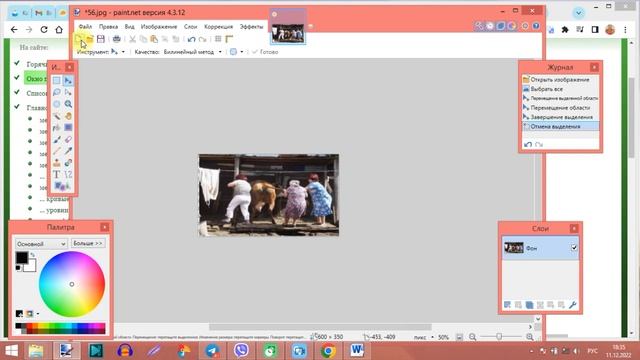Swap primary and secondary colors arrow
Image resolution: width=640 pixels, height=360 pixels.
(33, 255)
